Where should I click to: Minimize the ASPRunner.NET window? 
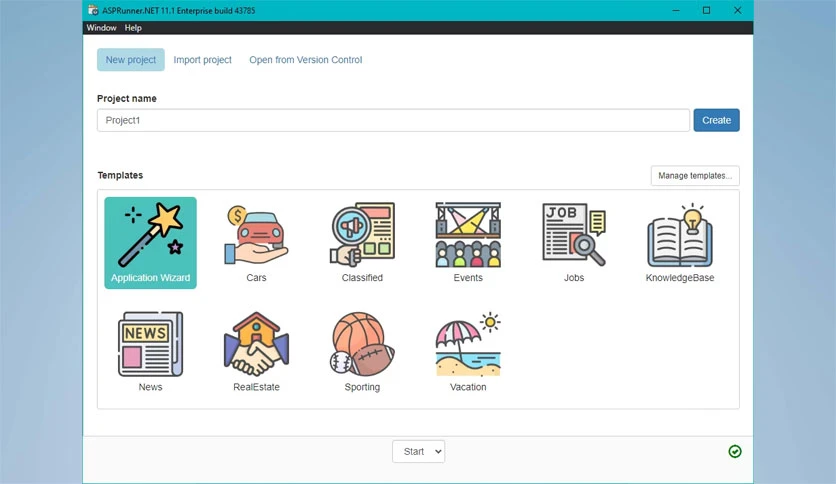[676, 10]
